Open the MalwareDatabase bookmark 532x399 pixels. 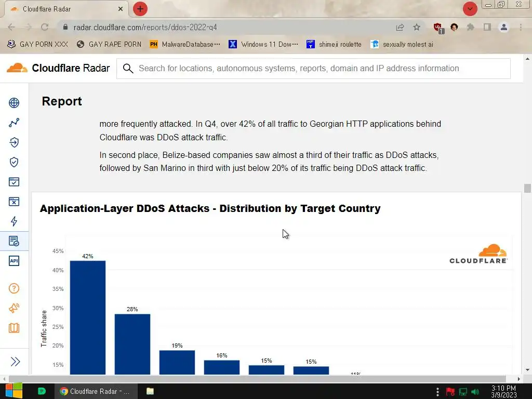pyautogui.click(x=185, y=45)
